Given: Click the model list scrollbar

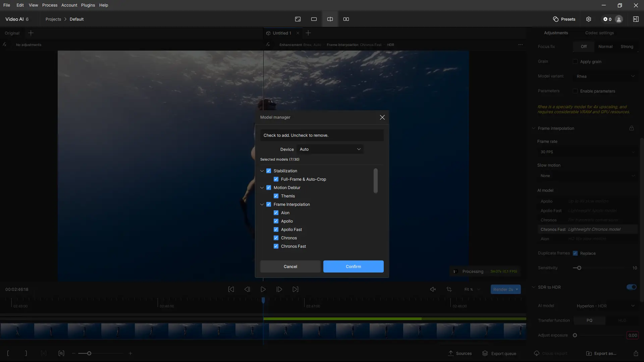Looking at the screenshot, I should [x=376, y=181].
